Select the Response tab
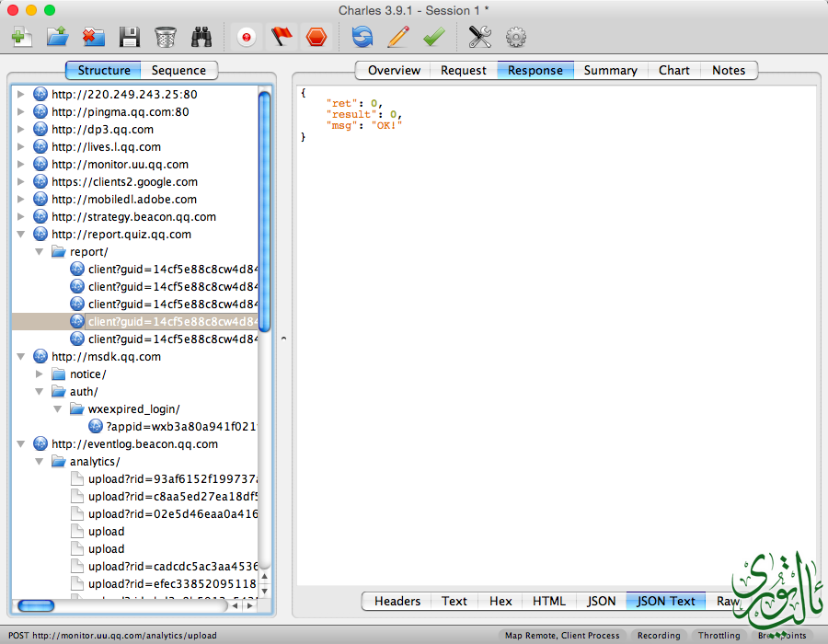828x644 pixels. click(535, 70)
